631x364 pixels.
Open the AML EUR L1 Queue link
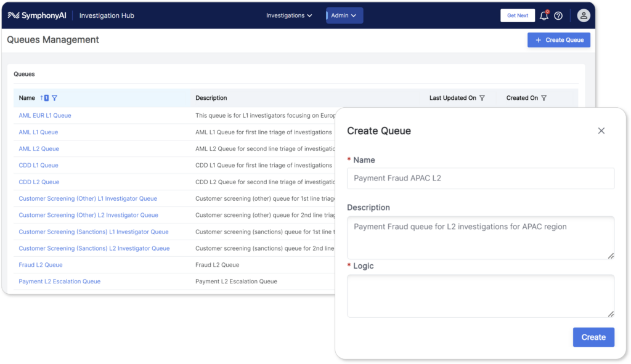click(x=45, y=115)
